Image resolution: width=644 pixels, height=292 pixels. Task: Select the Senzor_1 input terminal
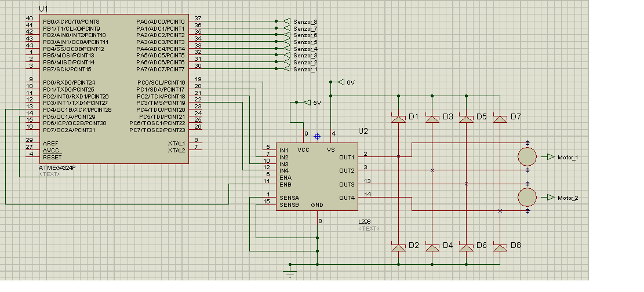287,69
